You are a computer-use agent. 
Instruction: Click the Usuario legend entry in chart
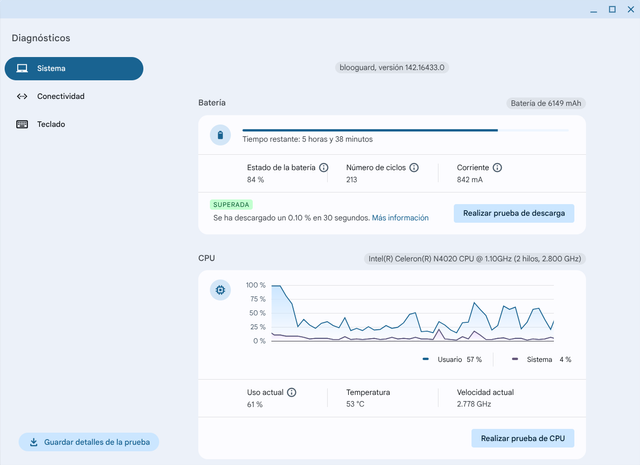[x=452, y=359]
